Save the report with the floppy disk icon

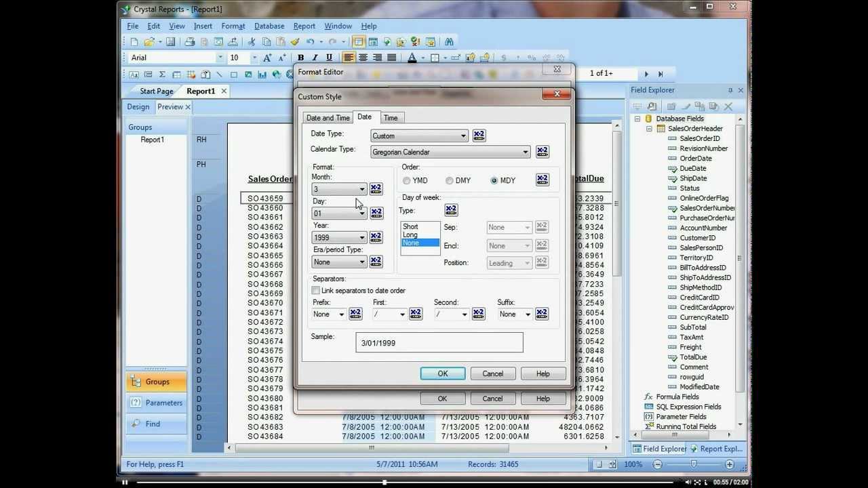[x=171, y=42]
